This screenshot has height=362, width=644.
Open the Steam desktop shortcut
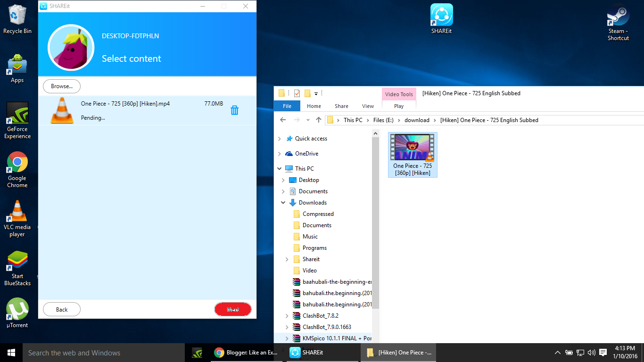[618, 22]
